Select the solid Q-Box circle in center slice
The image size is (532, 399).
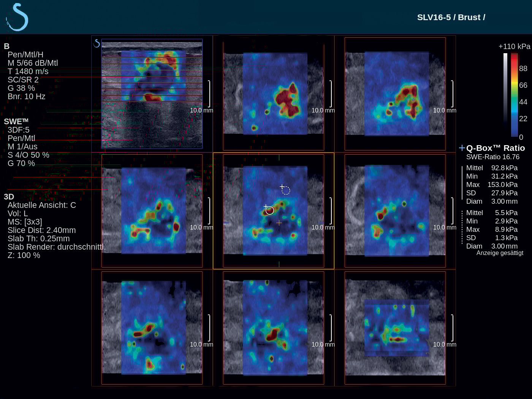270,211
